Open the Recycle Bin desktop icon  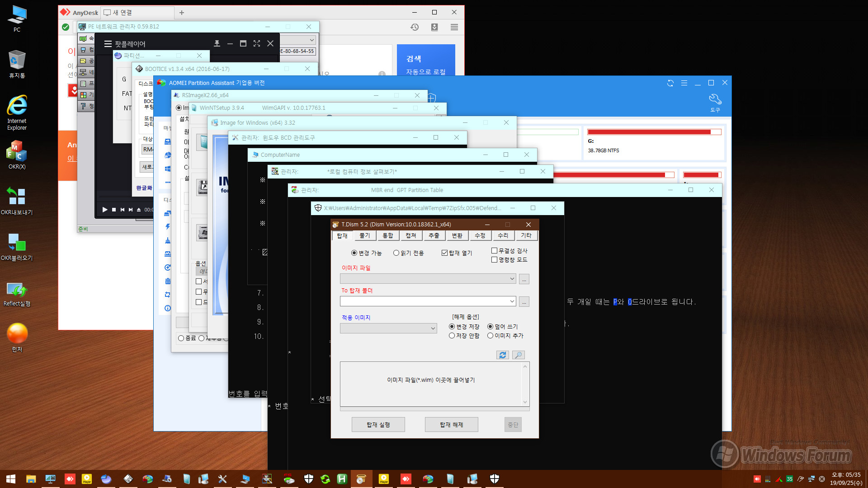17,64
